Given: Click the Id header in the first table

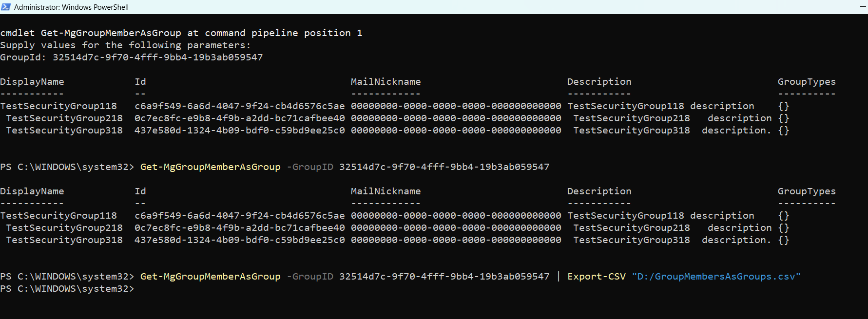Looking at the screenshot, I should tap(140, 82).
